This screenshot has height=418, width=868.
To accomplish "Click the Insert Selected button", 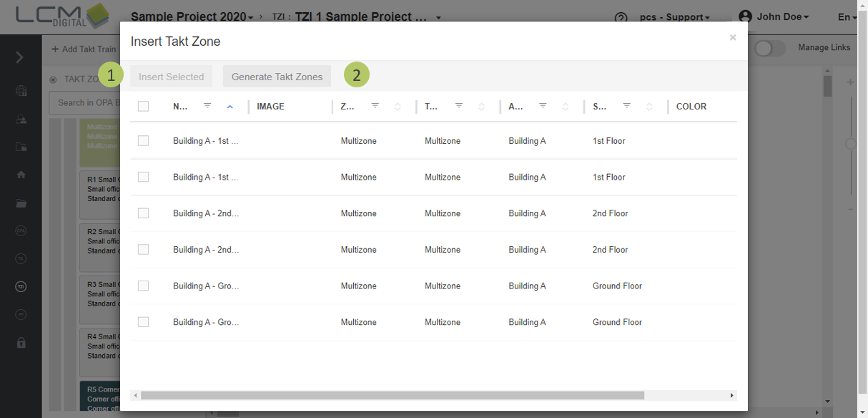I will [x=171, y=77].
